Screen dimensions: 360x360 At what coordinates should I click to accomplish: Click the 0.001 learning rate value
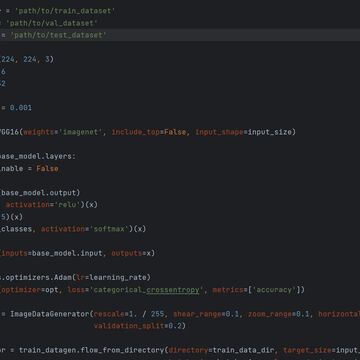pyautogui.click(x=21, y=108)
